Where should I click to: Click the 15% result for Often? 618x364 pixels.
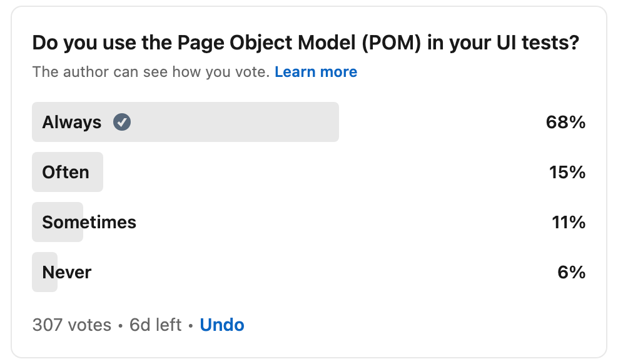(567, 172)
